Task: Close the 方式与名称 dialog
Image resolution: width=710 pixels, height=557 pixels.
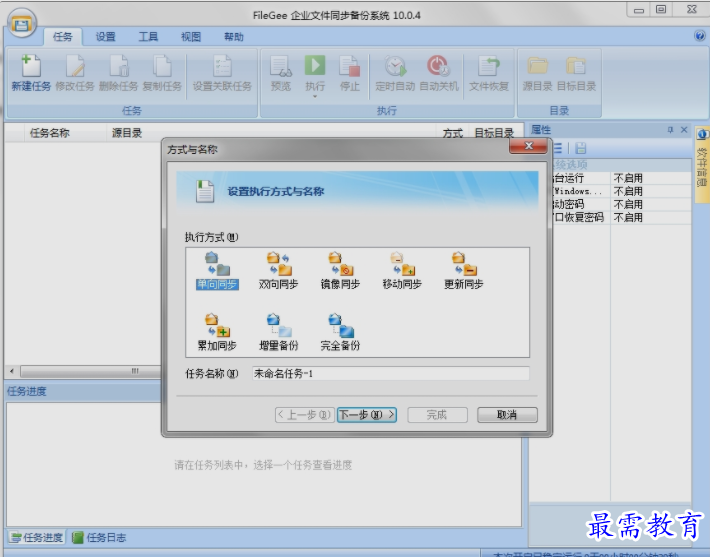Action: point(528,146)
